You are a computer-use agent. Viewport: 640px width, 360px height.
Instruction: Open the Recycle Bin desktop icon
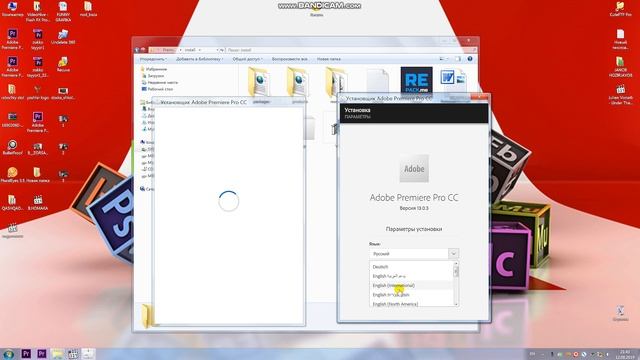pyautogui.click(x=620, y=313)
